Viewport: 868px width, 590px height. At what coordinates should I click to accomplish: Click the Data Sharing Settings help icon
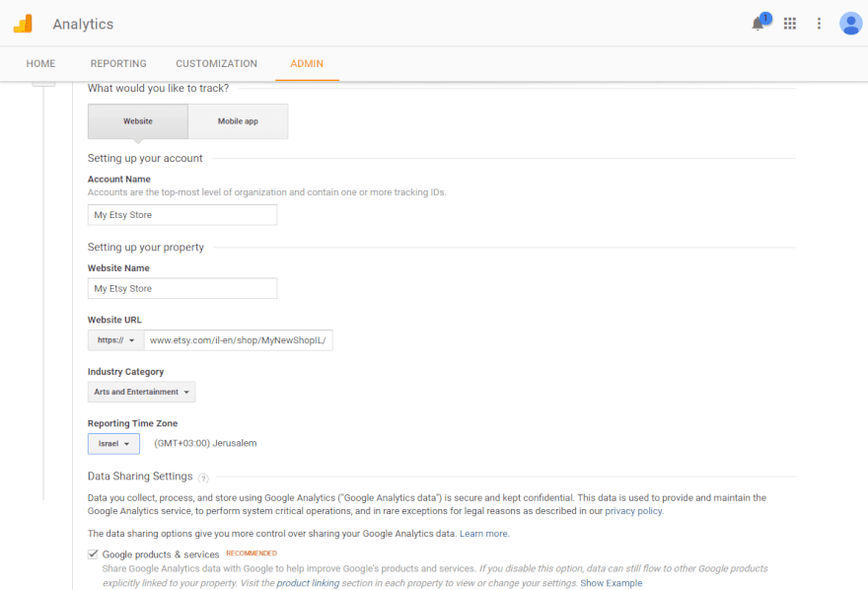[203, 478]
